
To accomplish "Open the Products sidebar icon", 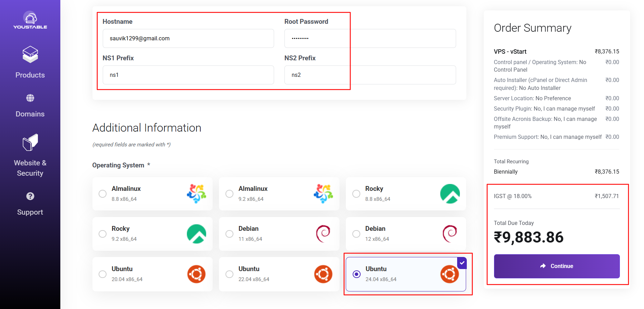I will click(30, 54).
